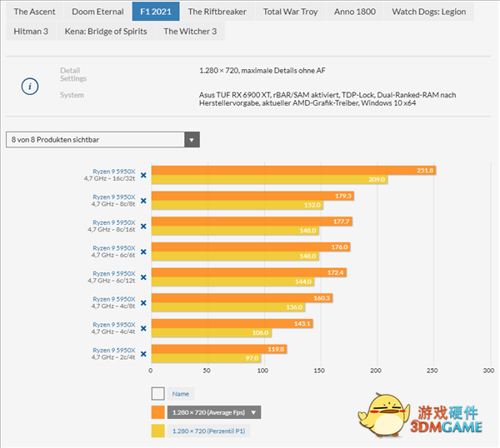Remove the 8c/16t Ryzen 9 5950X entry

(x=143, y=226)
